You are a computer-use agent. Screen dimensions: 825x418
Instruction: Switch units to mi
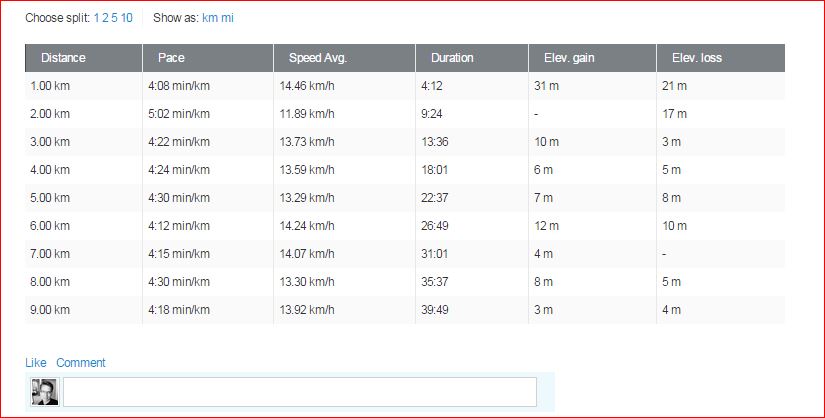coord(228,18)
